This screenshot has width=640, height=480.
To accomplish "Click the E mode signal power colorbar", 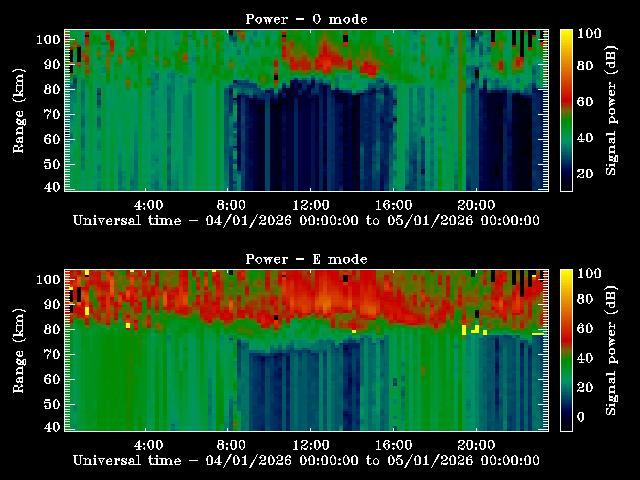I will point(566,350).
